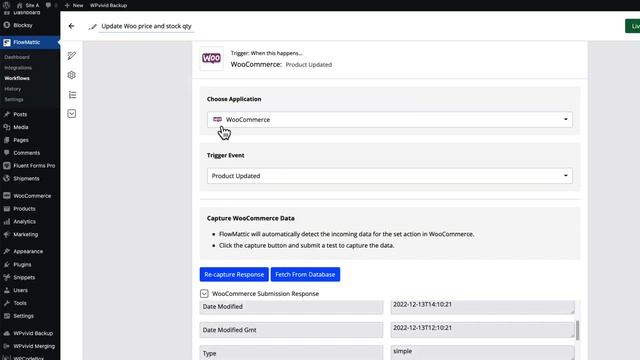Screen dimensions: 640x360
Task: Click the Date Modified label field
Action: point(291,307)
